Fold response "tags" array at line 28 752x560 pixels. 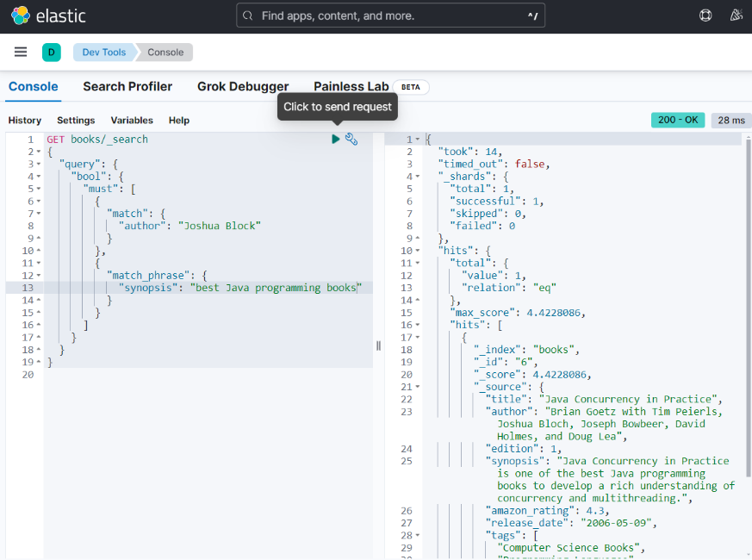[x=417, y=536]
